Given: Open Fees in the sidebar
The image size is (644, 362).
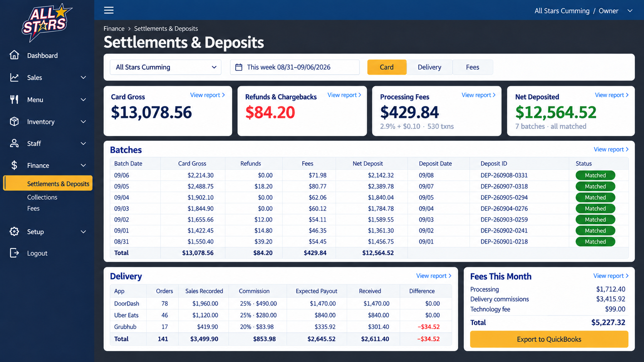Looking at the screenshot, I should [x=33, y=208].
